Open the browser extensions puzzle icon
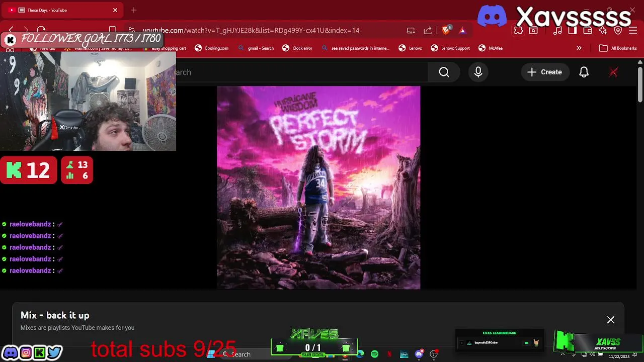Image resolution: width=644 pixels, height=362 pixels. point(518,31)
